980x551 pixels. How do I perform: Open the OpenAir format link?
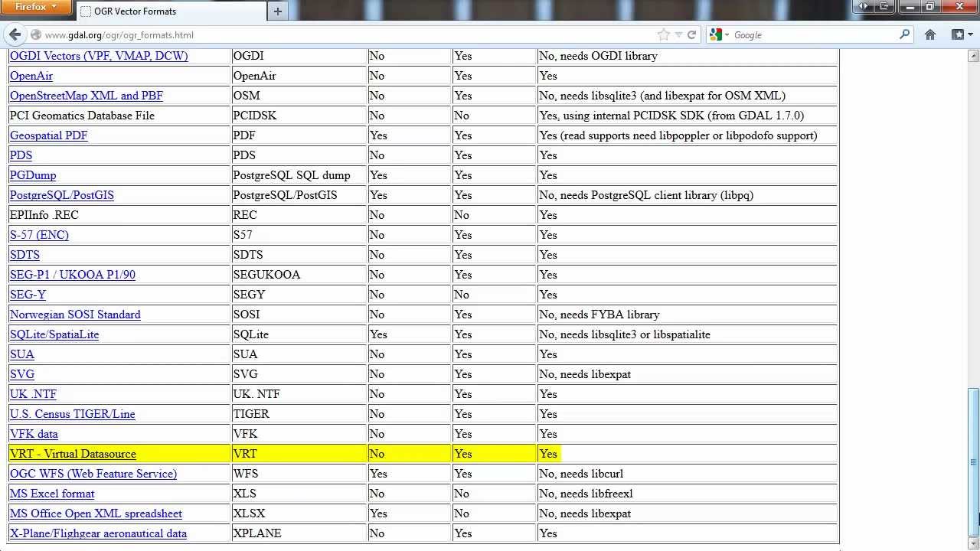tap(31, 76)
